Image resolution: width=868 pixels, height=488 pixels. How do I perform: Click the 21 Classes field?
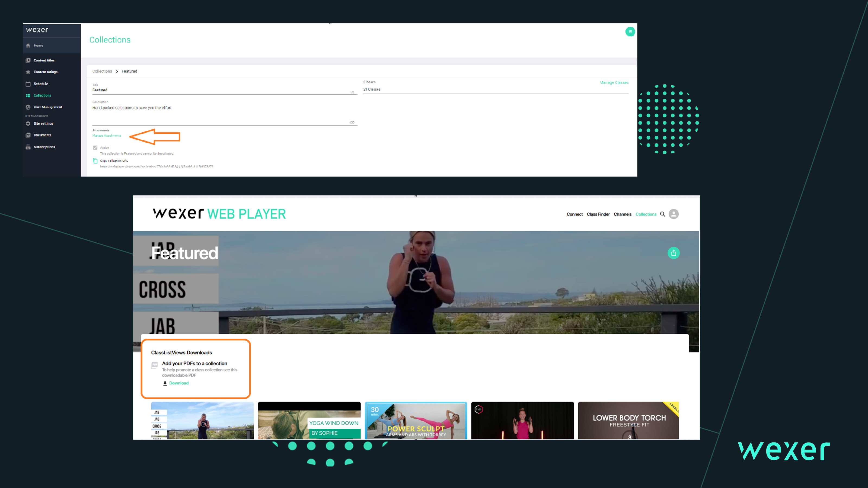coord(496,89)
